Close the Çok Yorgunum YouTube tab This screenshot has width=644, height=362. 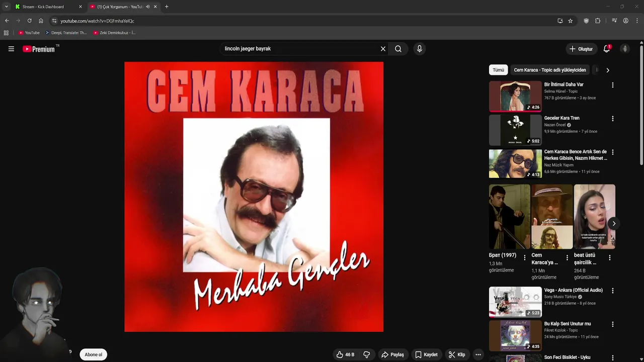(x=155, y=7)
